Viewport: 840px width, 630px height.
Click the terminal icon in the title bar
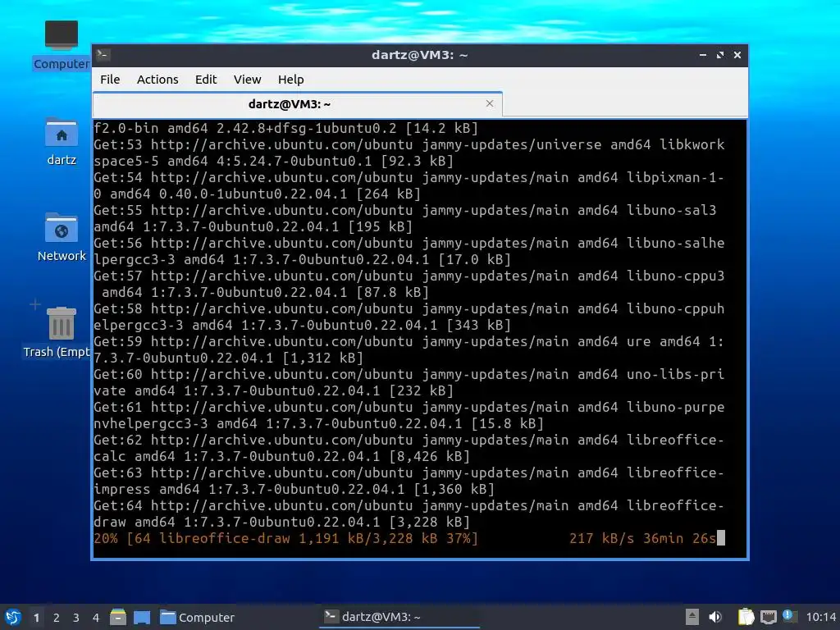(x=103, y=54)
